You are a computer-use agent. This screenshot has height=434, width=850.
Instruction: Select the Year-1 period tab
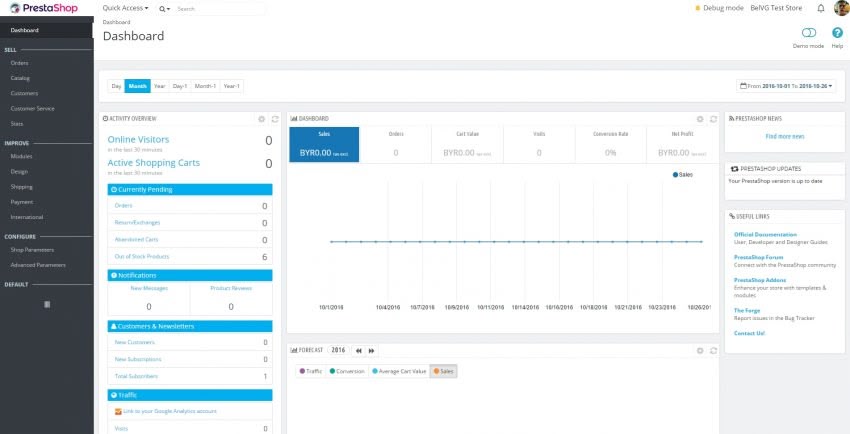click(x=231, y=86)
